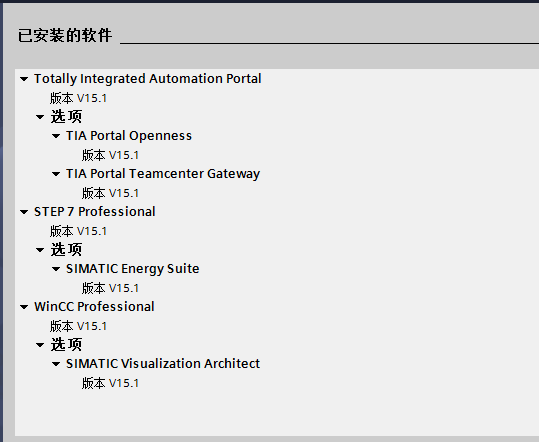Viewport: 539px width, 442px height.
Task: Collapse 选项 under STEP 7 Professional
Action: tap(40, 250)
